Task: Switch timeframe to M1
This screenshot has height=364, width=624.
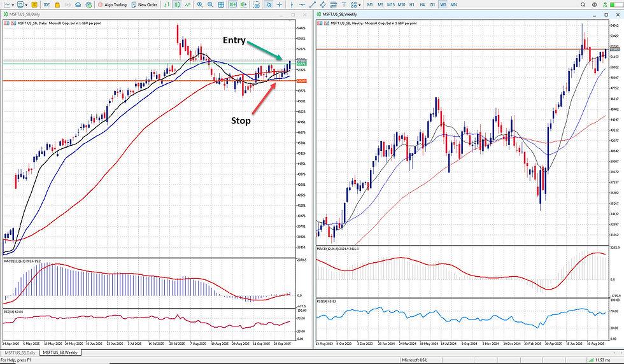Action: click(370, 5)
